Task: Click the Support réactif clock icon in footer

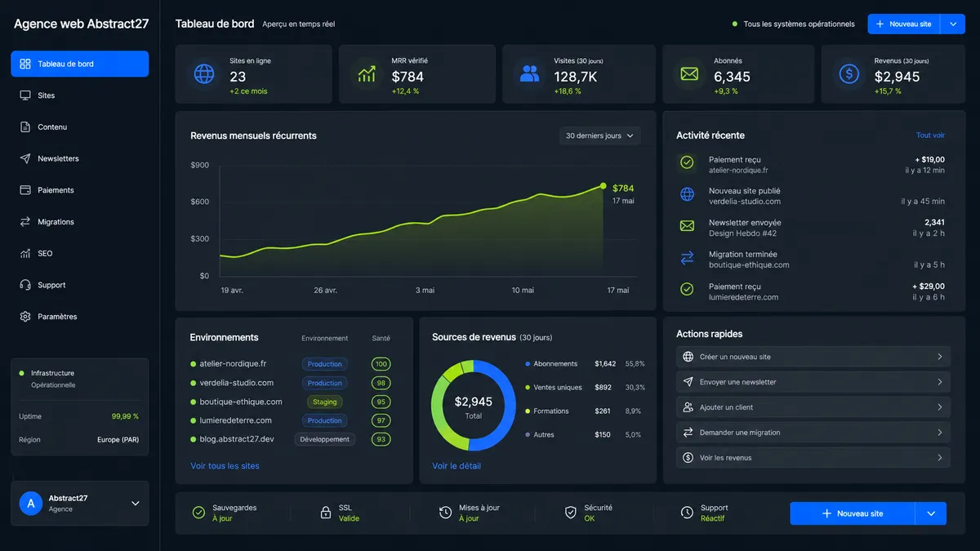Action: tap(687, 513)
